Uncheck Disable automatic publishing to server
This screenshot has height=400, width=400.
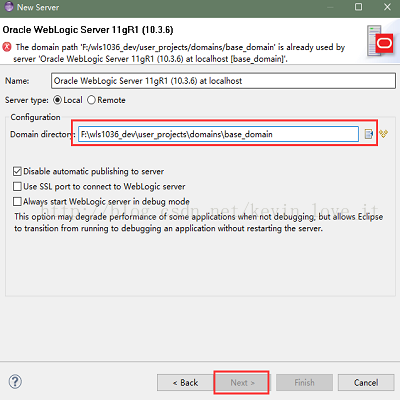coord(17,171)
